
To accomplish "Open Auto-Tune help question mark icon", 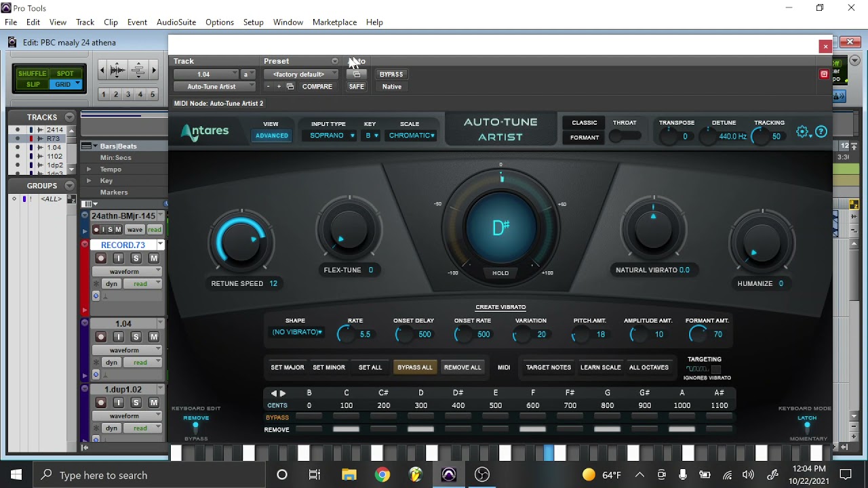I will pyautogui.click(x=821, y=132).
